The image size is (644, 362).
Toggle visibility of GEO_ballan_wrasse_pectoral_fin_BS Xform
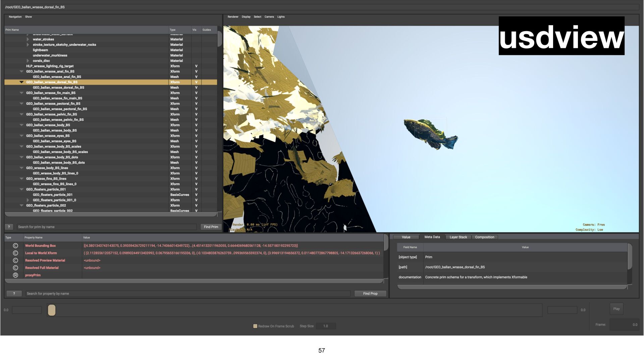196,104
